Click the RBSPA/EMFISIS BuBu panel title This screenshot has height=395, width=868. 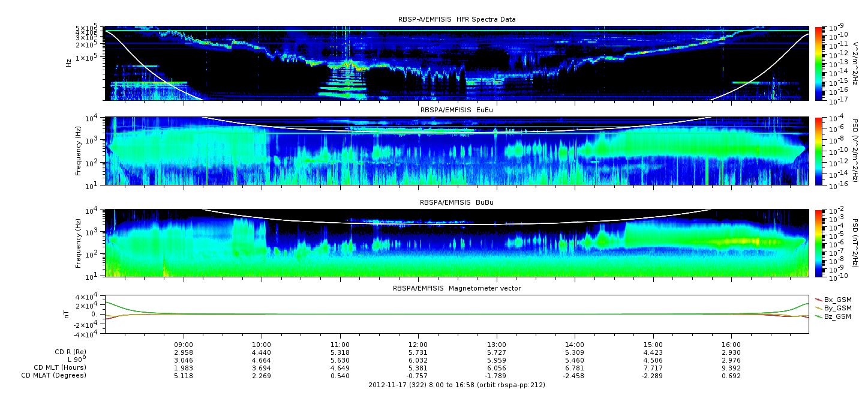(456, 203)
